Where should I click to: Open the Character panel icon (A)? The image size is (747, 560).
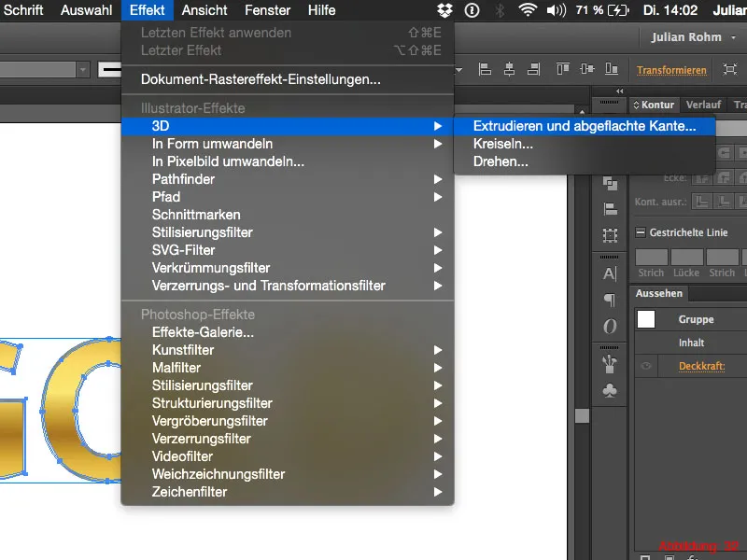pos(610,273)
